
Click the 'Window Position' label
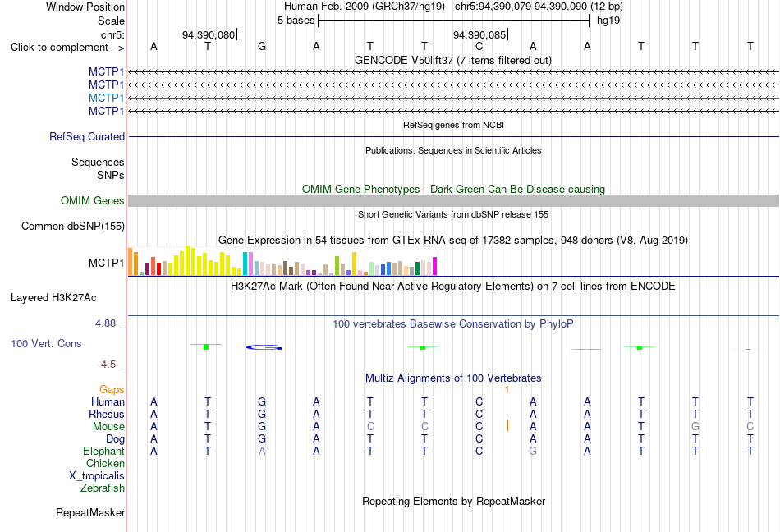pos(85,7)
